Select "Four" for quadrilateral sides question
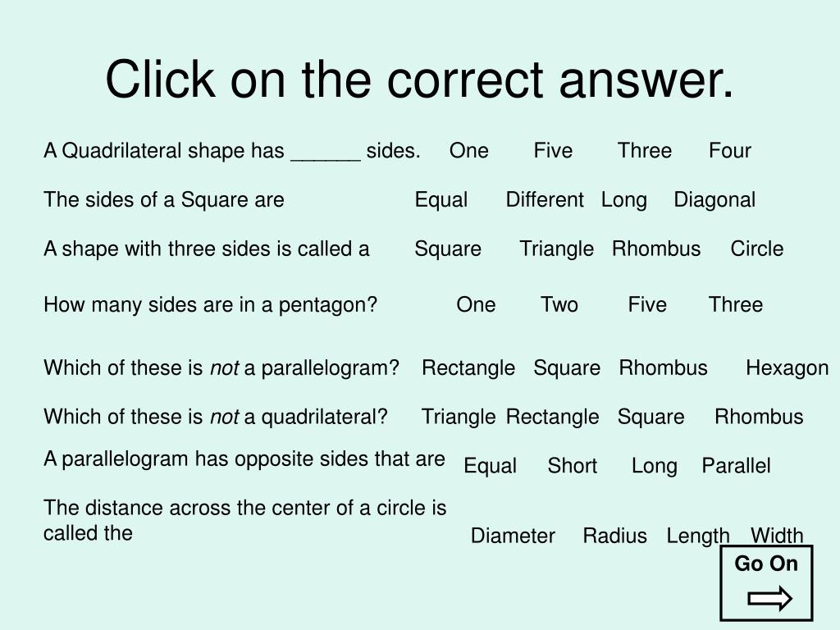 729,151
